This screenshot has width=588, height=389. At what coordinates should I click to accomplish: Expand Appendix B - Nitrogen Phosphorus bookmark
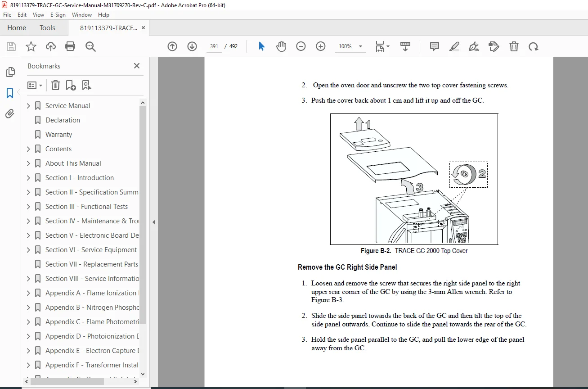pyautogui.click(x=28, y=308)
